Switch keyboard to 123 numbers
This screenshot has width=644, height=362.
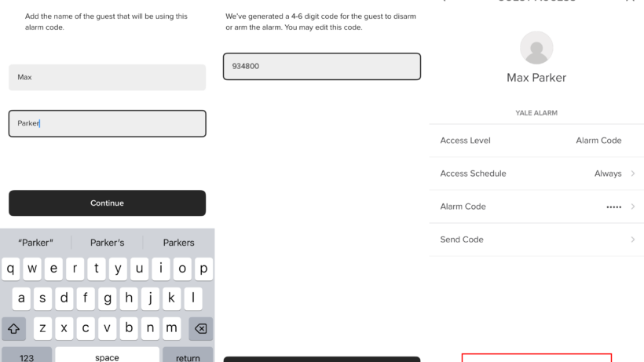pos(27,355)
